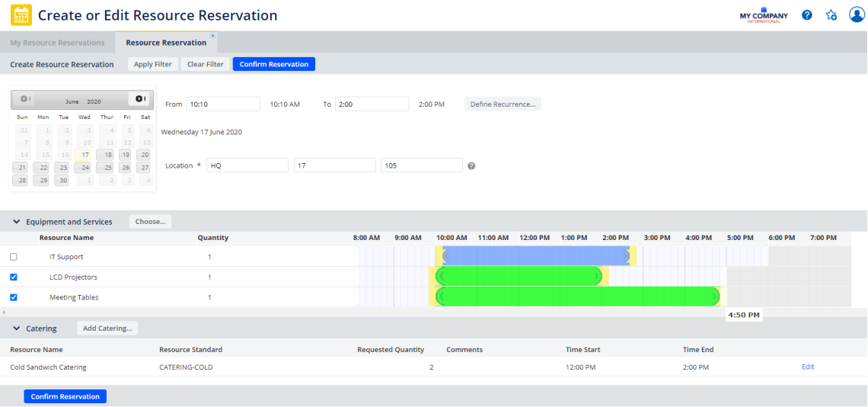868x407 pixels.
Task: Open the user profile icon
Action: click(x=857, y=15)
